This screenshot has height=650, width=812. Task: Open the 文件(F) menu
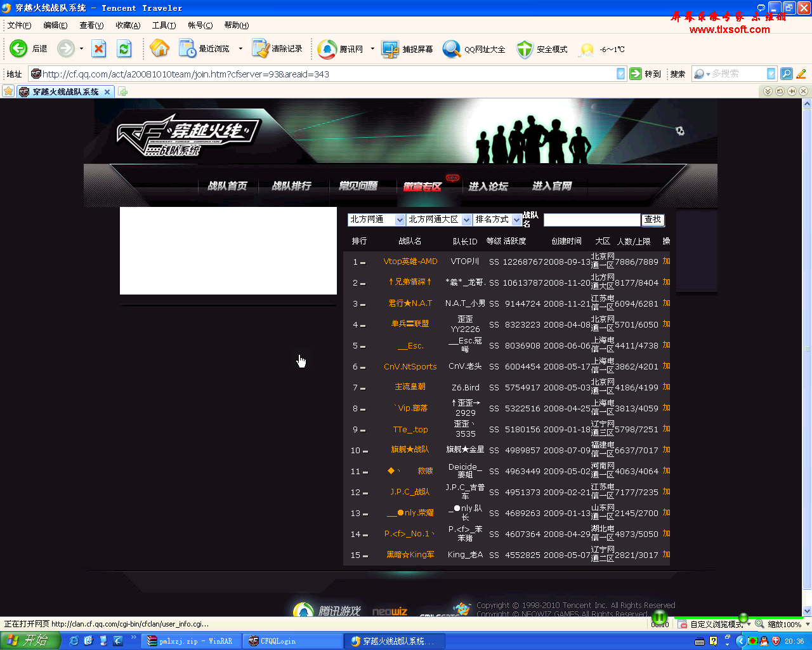pyautogui.click(x=19, y=25)
